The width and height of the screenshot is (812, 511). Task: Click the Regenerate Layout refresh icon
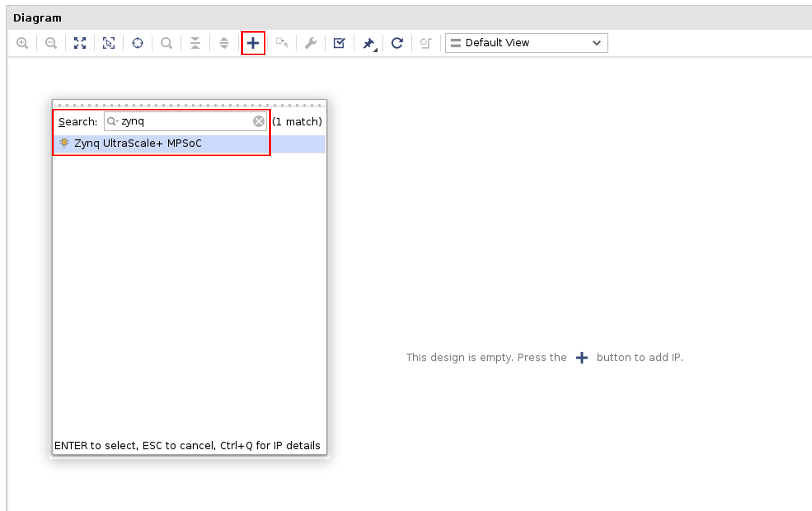pos(397,43)
